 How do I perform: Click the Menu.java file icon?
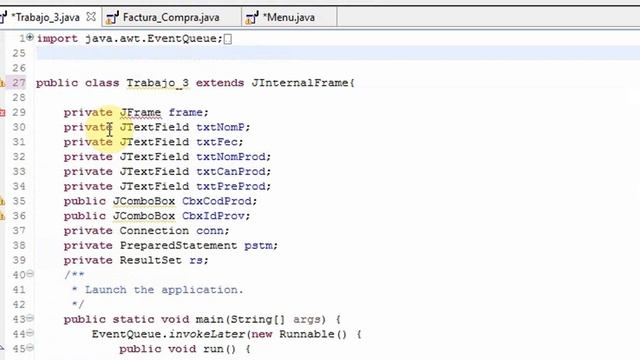[252, 18]
